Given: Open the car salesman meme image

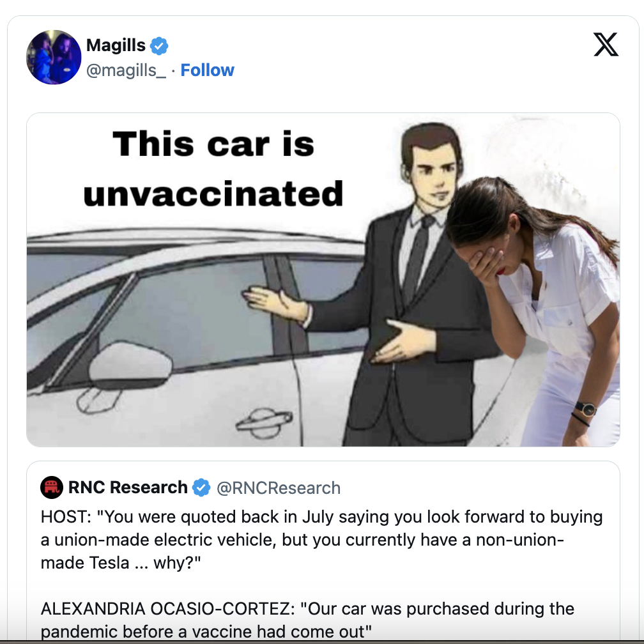Looking at the screenshot, I should click(x=323, y=279).
